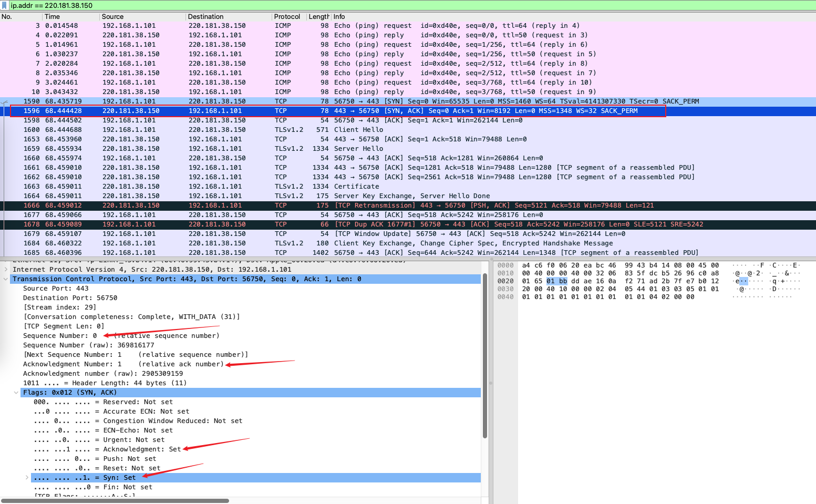Click the display filter field ip.addr == 220.181.38.150

point(412,5)
